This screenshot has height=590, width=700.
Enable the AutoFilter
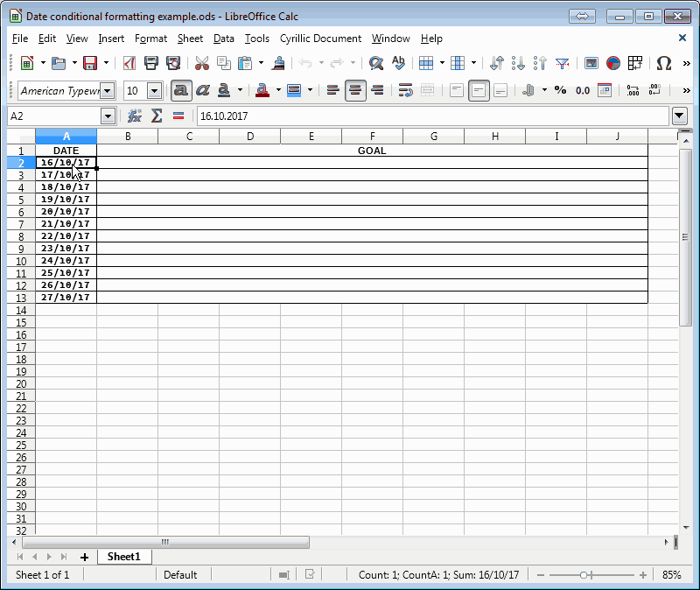click(562, 63)
